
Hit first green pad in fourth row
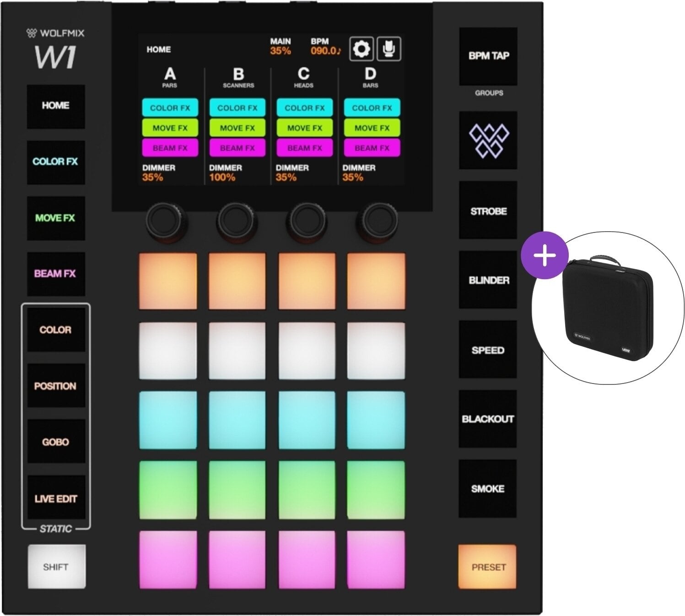pos(168,490)
